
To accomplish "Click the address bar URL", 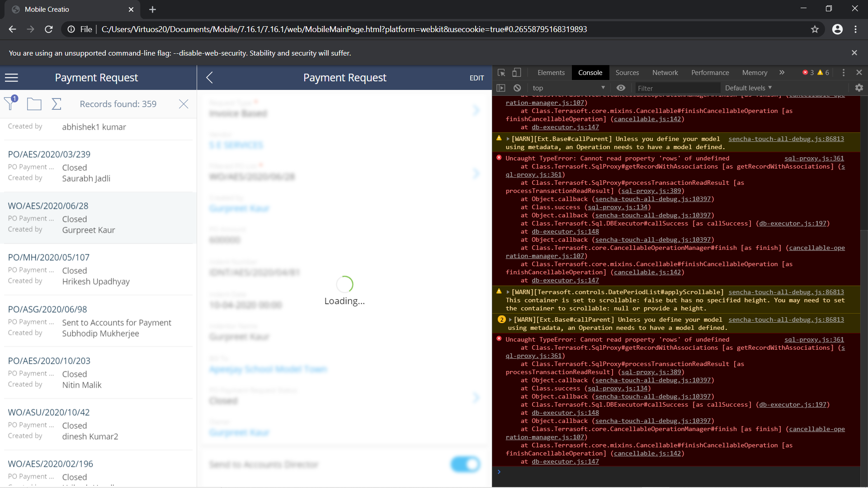I will coord(344,29).
